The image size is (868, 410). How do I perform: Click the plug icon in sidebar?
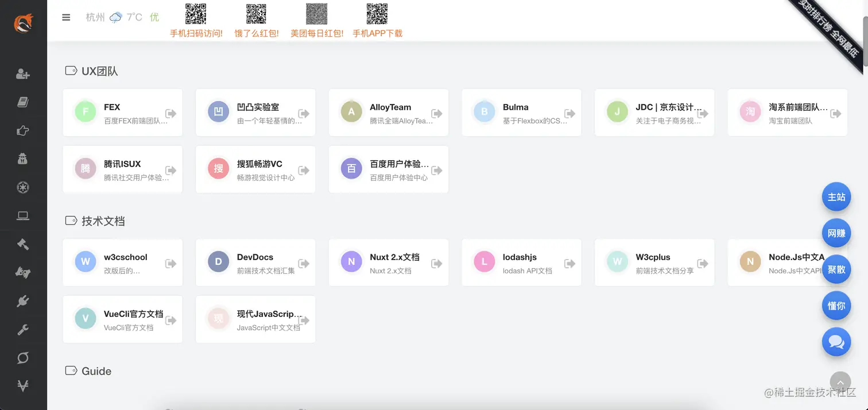point(23,301)
